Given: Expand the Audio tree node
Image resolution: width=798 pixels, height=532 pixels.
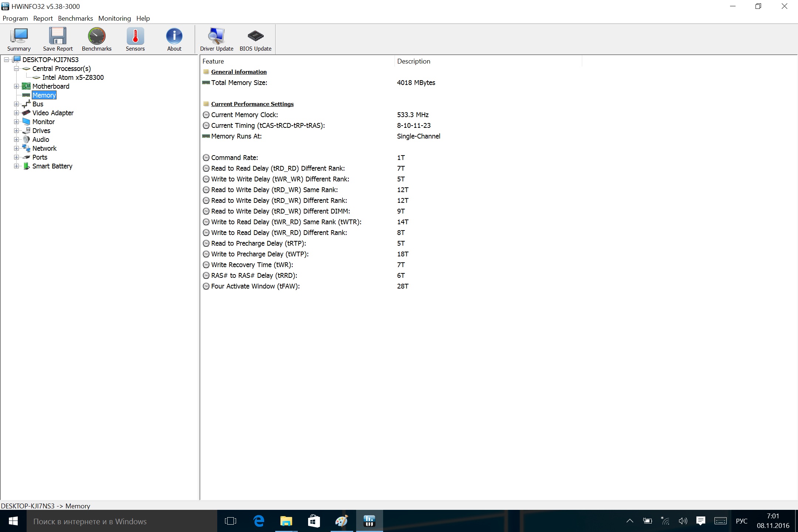Looking at the screenshot, I should [x=17, y=139].
